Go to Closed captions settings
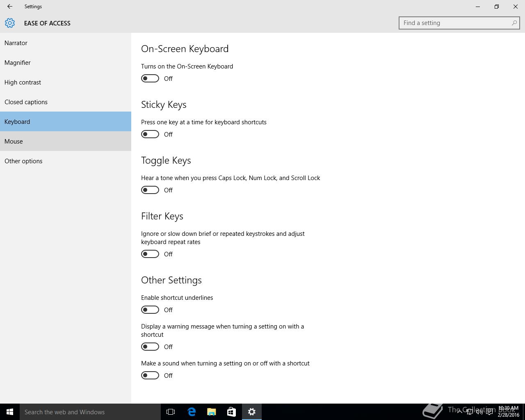This screenshot has height=420, width=525. (x=66, y=102)
